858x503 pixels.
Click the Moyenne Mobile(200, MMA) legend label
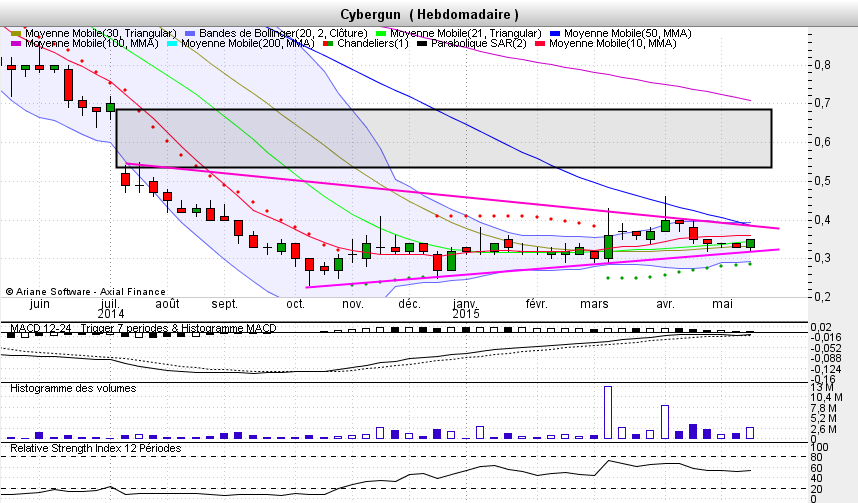pos(247,43)
